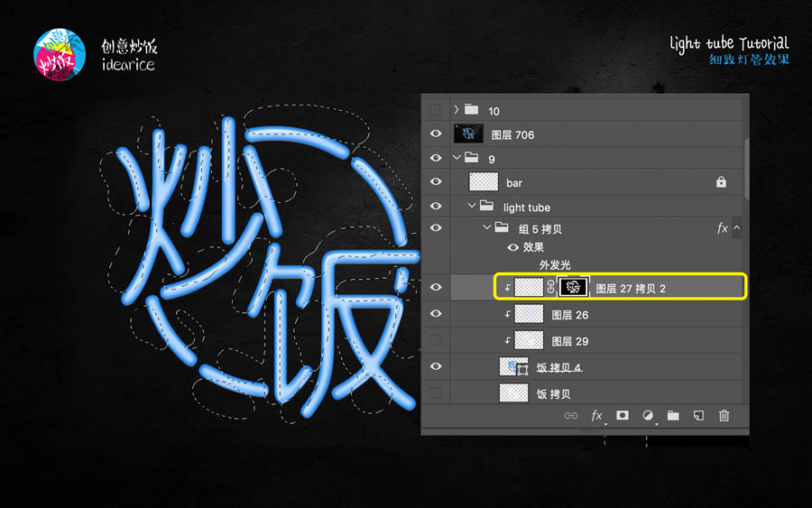Toggle visibility of 组 5 拷贝 group

click(x=436, y=228)
